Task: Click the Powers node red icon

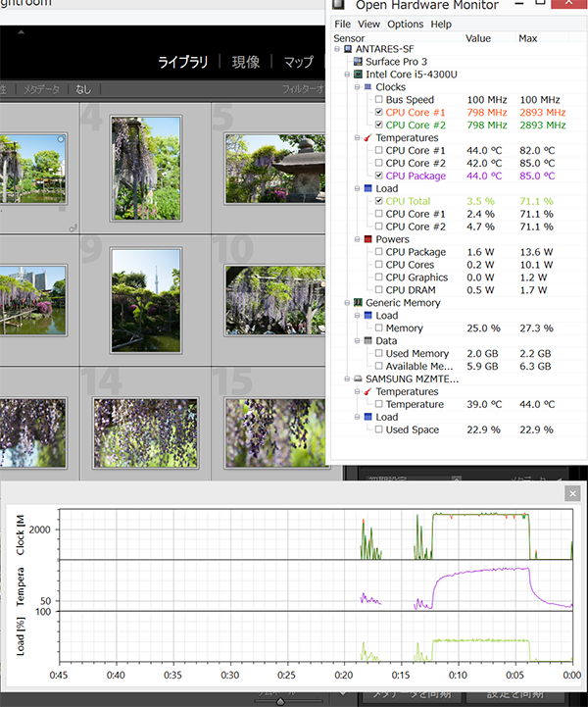Action: click(367, 239)
